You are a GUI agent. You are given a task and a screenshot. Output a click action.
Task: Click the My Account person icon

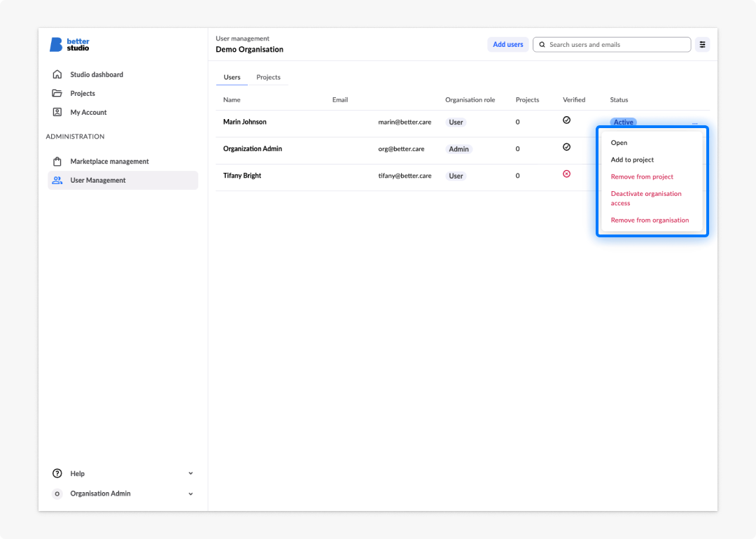[x=57, y=112]
